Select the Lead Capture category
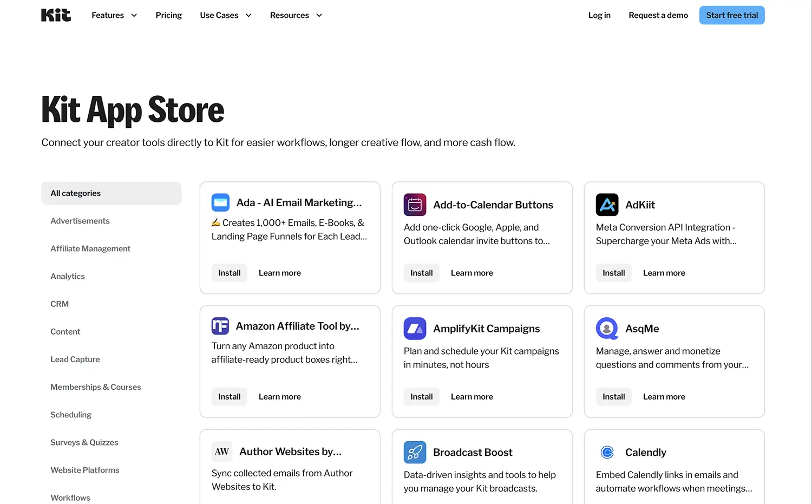This screenshot has height=504, width=812. coord(75,359)
